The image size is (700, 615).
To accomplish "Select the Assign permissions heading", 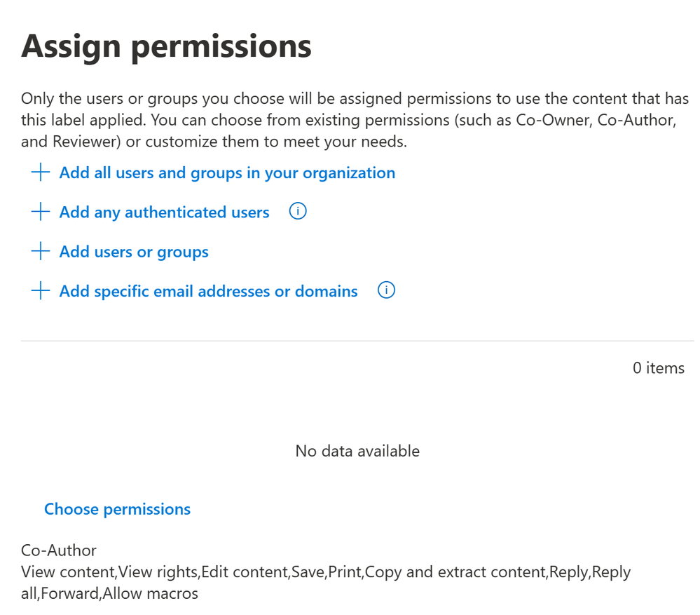I will (166, 47).
